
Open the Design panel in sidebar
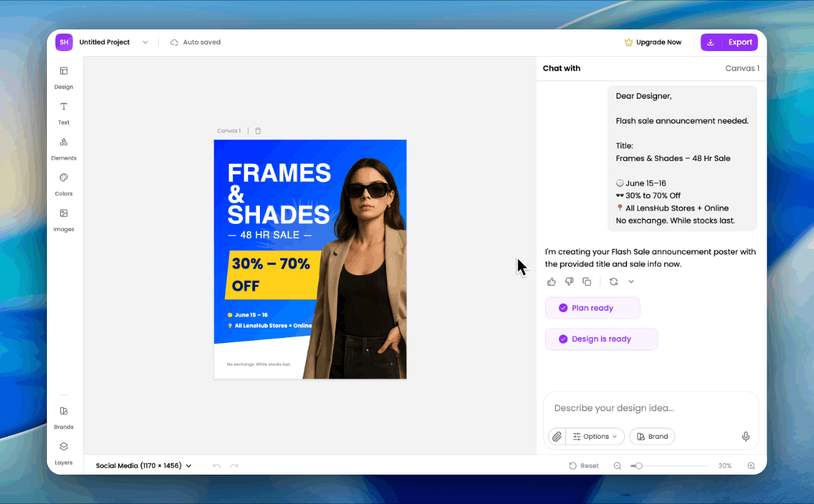point(64,77)
